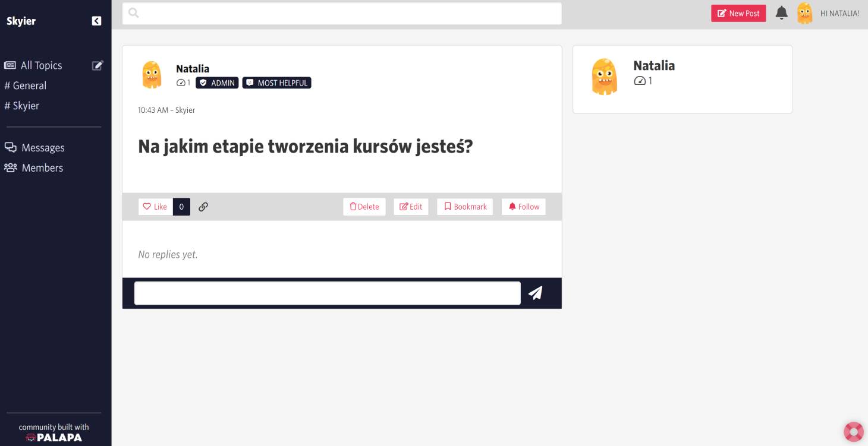Open Natalia's profile card avatar
Image resolution: width=868 pixels, height=446 pixels.
[x=604, y=77]
